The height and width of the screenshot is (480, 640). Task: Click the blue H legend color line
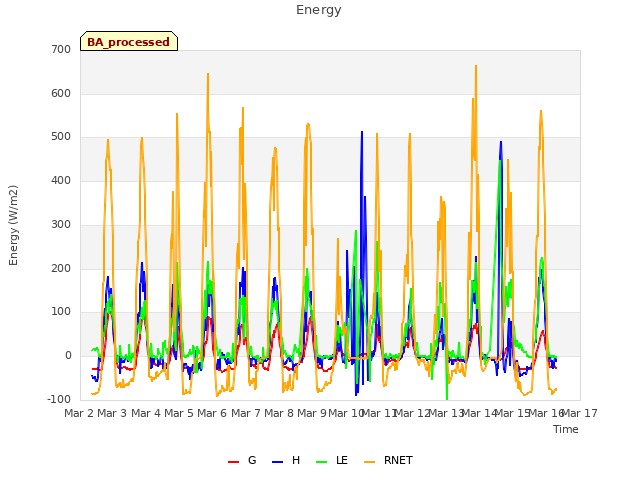tap(278, 462)
